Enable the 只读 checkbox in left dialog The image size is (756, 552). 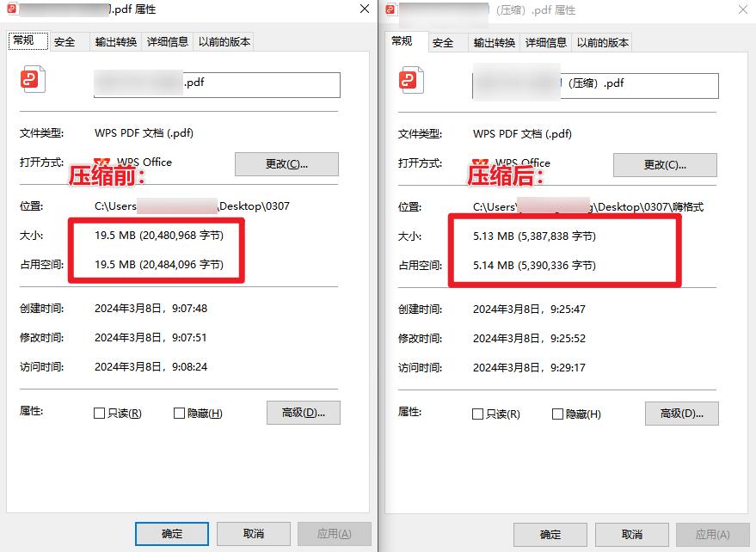coord(99,414)
